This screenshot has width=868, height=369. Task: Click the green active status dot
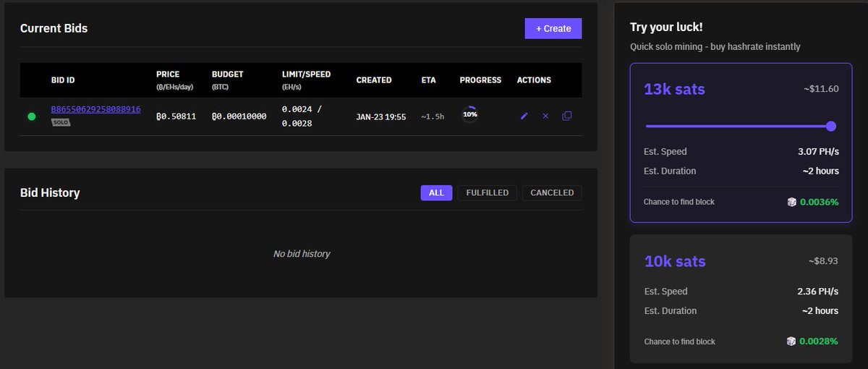32,116
